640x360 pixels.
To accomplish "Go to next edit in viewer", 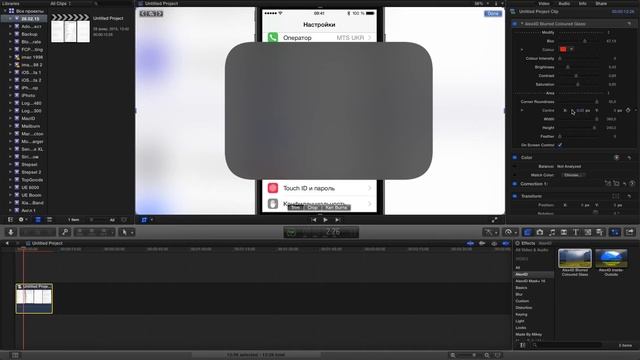I will coord(337,220).
